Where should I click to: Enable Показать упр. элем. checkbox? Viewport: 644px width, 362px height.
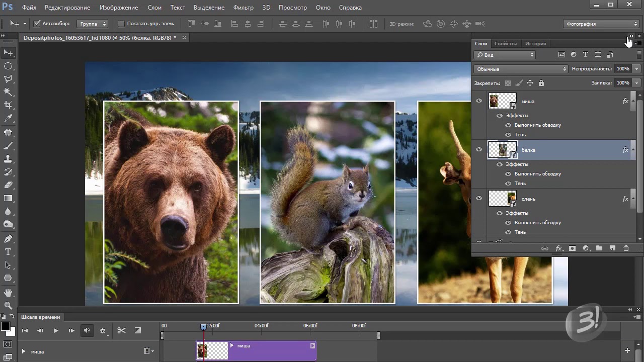121,24
